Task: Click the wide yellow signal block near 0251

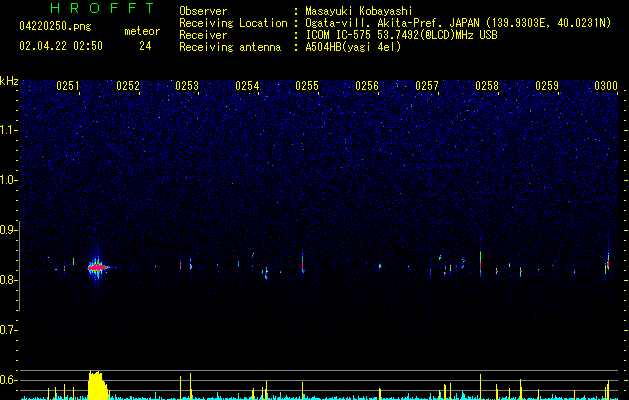Action: (x=97, y=385)
